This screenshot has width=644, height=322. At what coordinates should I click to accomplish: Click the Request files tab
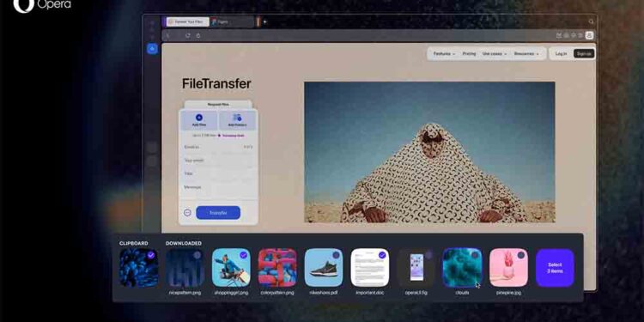point(218,105)
